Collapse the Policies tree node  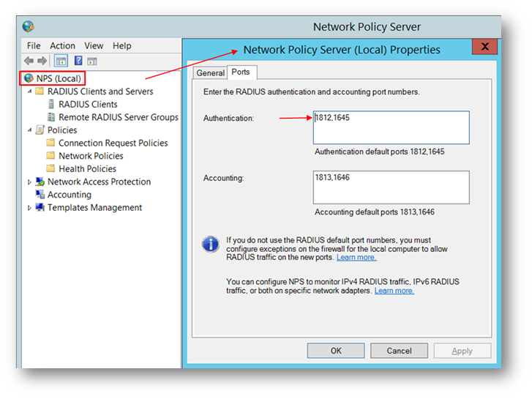coord(29,130)
